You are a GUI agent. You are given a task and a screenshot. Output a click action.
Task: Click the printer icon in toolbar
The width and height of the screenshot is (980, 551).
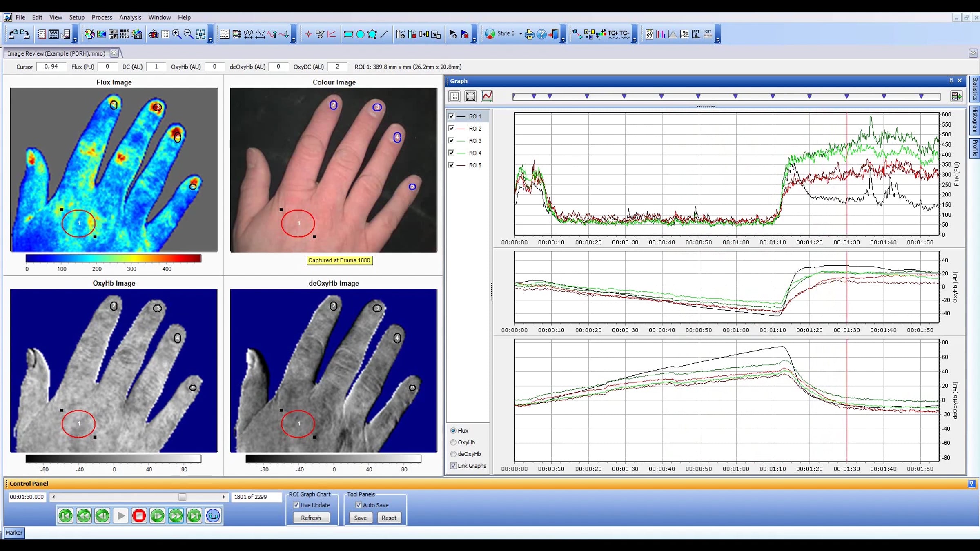[530, 34]
